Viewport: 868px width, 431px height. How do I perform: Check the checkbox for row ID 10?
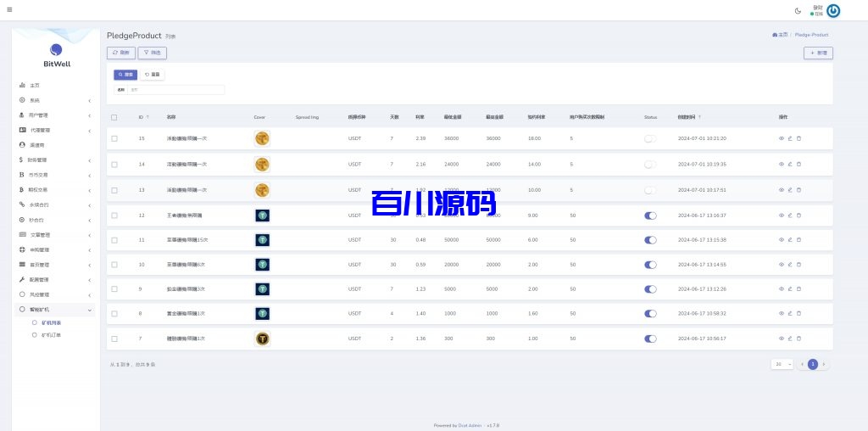(114, 265)
